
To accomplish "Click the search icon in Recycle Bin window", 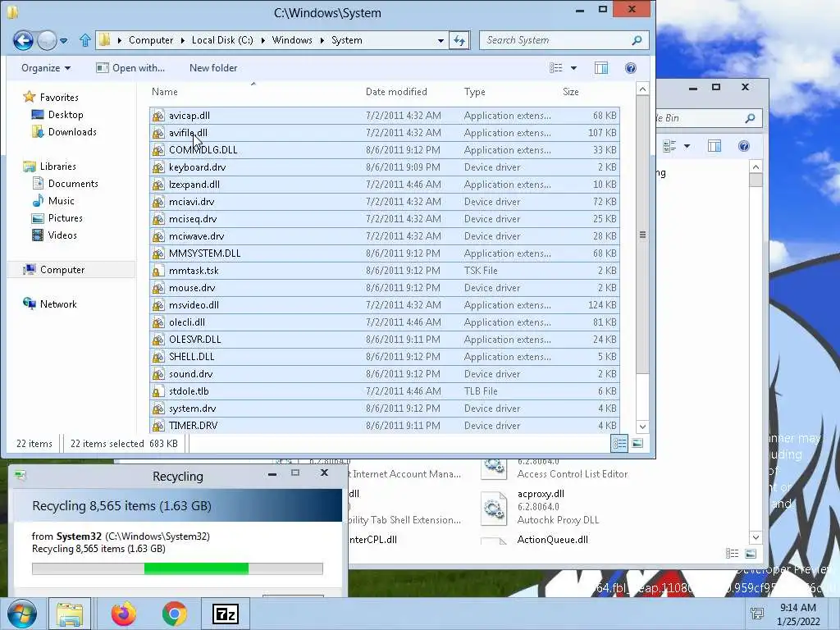I will (750, 118).
